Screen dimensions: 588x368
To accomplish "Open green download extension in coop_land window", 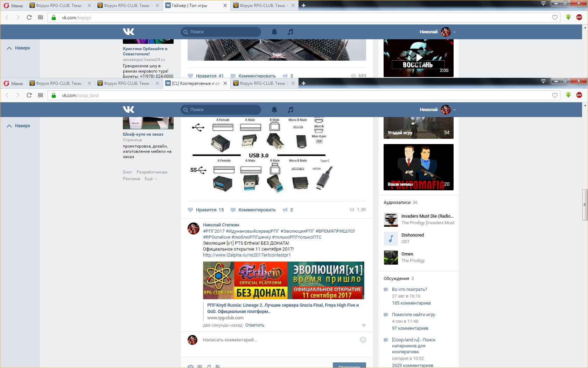I will pyautogui.click(x=568, y=95).
